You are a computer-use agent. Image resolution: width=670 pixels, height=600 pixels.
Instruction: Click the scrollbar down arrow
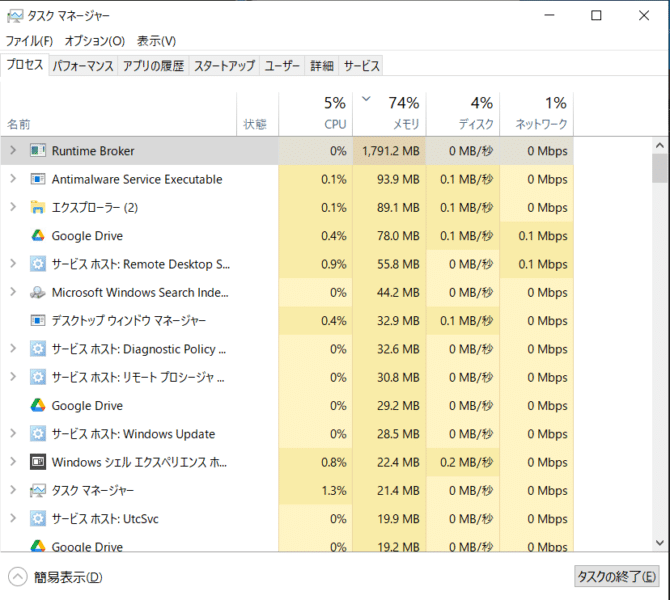[660, 543]
